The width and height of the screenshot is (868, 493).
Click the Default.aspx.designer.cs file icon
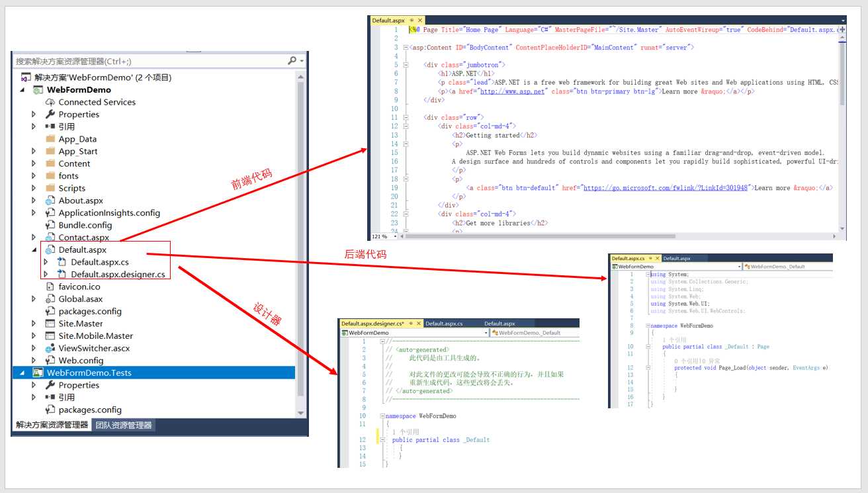(x=62, y=274)
